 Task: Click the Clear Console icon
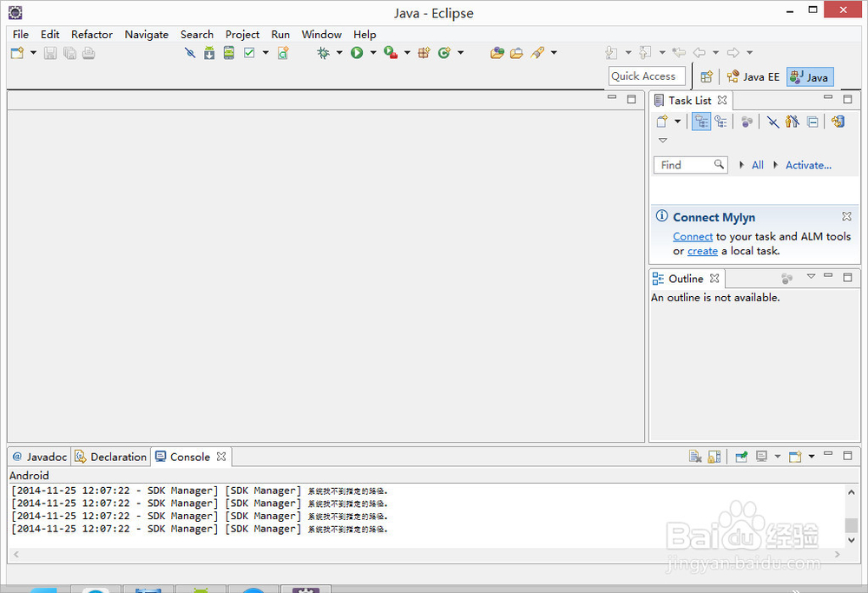[694, 456]
